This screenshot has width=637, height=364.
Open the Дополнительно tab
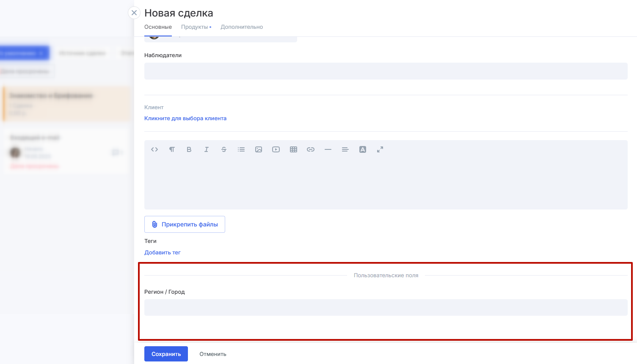(242, 27)
